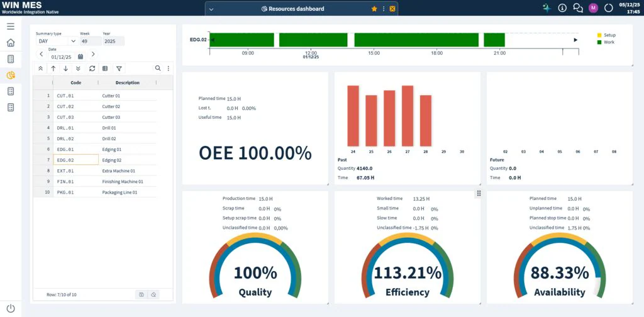Open the hamburger menu in sidebar

[x=11, y=26]
